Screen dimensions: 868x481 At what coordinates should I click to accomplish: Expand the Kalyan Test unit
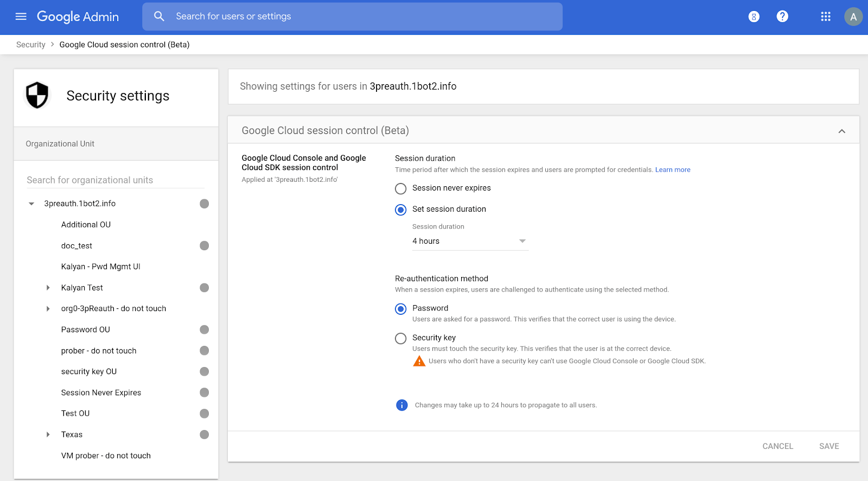pos(48,288)
